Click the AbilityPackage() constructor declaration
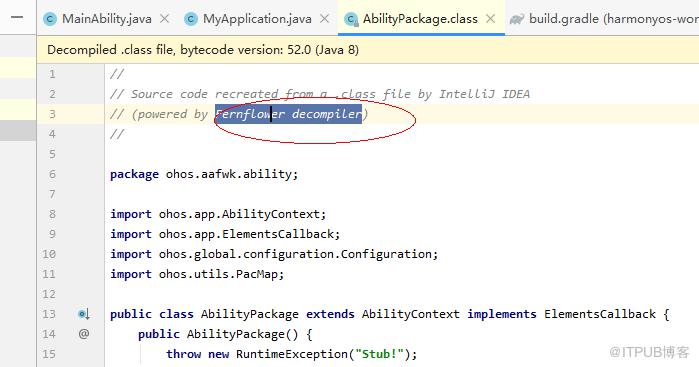Image resolution: width=699 pixels, height=367 pixels. click(225, 334)
